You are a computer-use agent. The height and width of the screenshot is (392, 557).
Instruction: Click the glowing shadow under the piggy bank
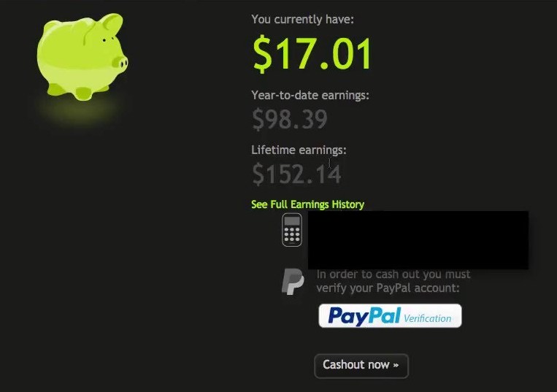79,110
